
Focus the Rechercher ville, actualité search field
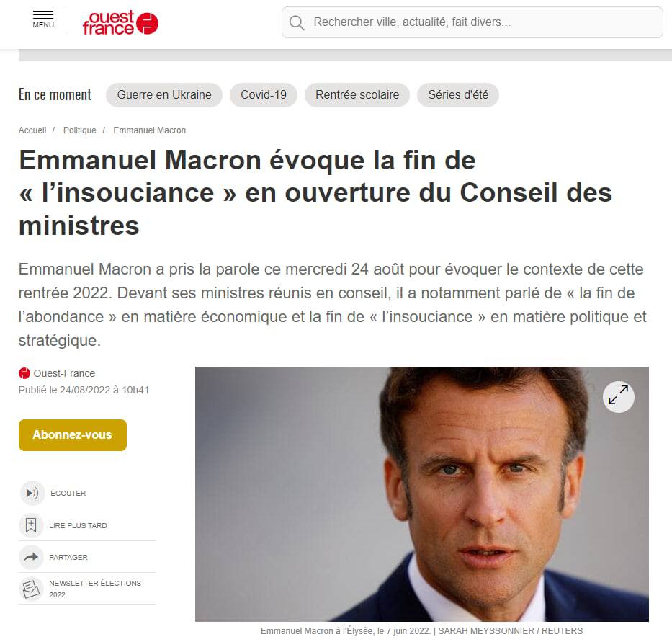point(472,22)
